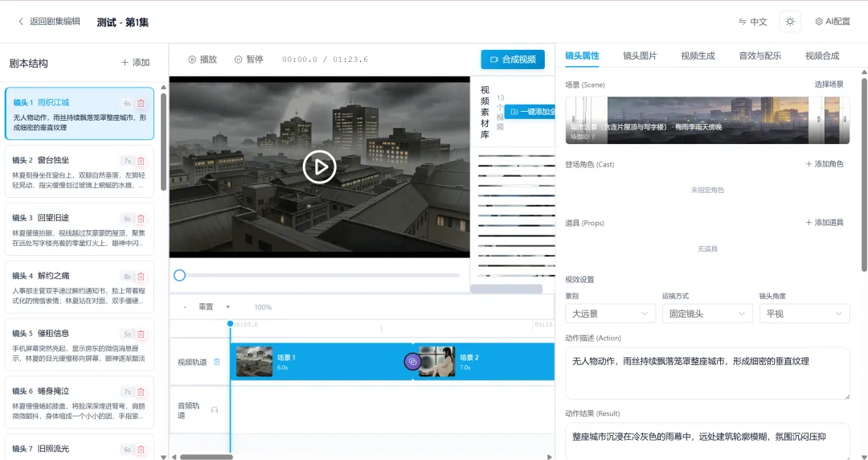The width and height of the screenshot is (868, 460).
Task: Click 6s duration badge on 镜头 1
Action: point(127,103)
